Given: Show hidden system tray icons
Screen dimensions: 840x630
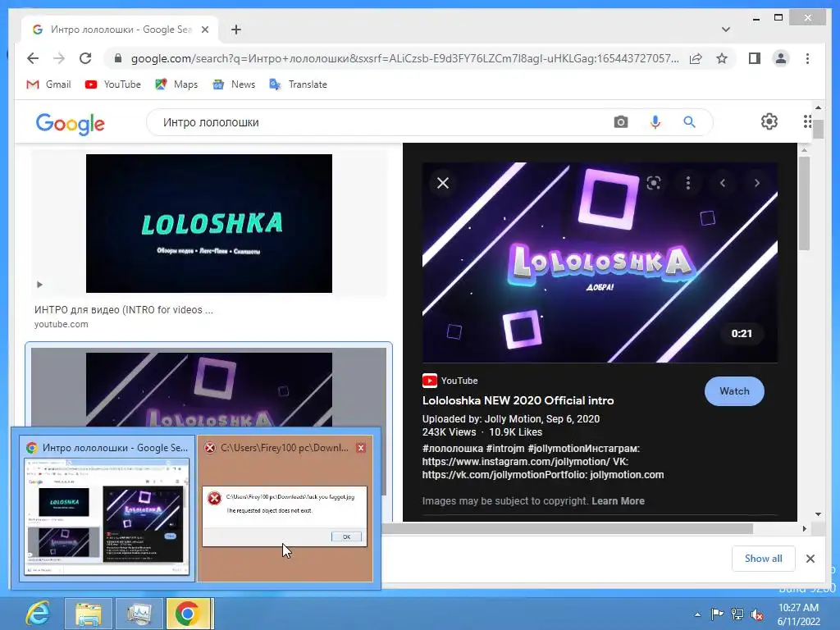Looking at the screenshot, I should coord(697,614).
